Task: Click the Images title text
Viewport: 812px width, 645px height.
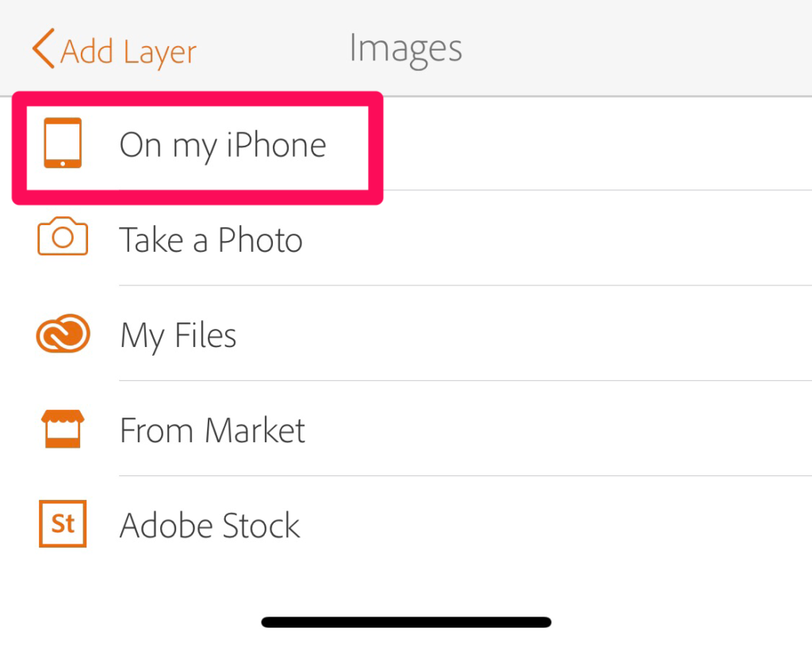Action: pyautogui.click(x=405, y=50)
